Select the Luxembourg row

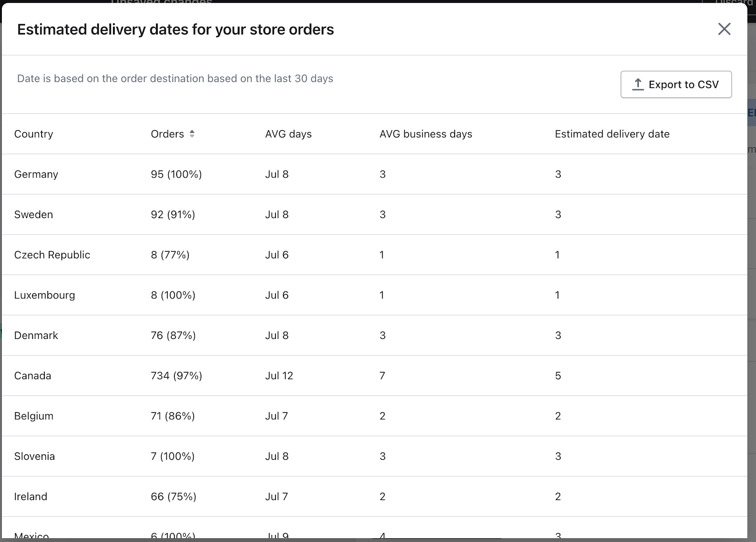pyautogui.click(x=44, y=295)
